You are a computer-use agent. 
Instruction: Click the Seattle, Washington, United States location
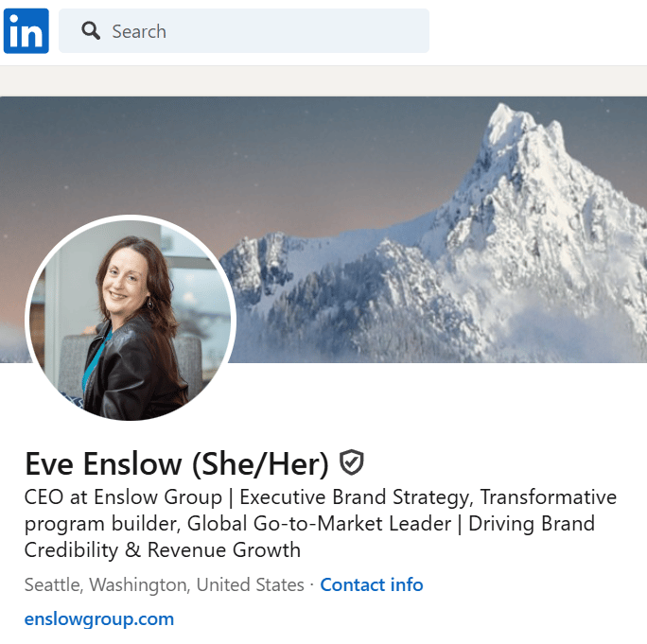pos(164,584)
